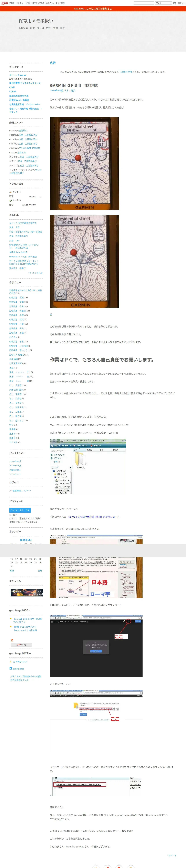This screenshot has width=186, height=868.
Task: Click the search text field in the top bar
Action: [144, 3]
